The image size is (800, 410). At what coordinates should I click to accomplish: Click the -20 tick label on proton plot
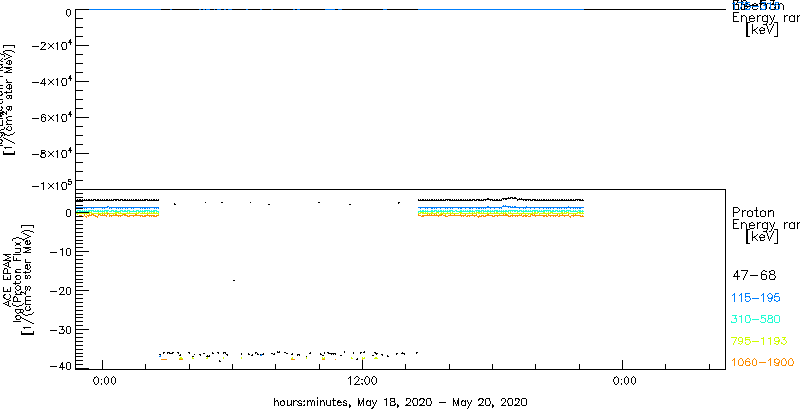click(x=60, y=290)
